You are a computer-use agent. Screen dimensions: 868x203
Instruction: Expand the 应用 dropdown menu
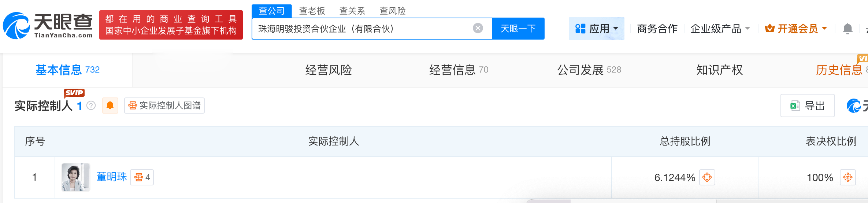click(x=596, y=29)
